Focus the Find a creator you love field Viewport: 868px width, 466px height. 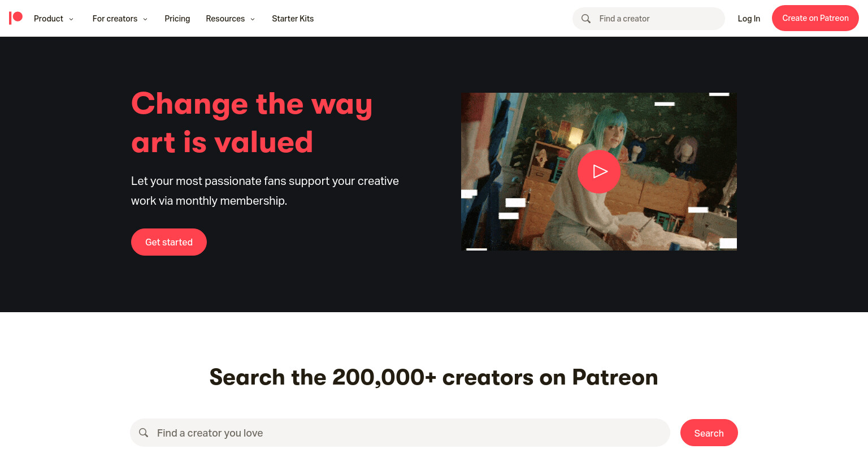400,433
